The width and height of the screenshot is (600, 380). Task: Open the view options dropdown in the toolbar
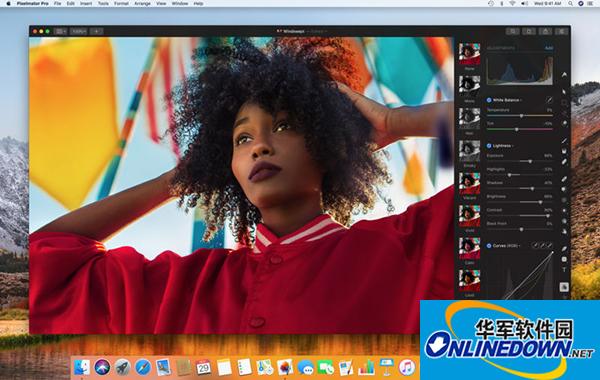60,31
